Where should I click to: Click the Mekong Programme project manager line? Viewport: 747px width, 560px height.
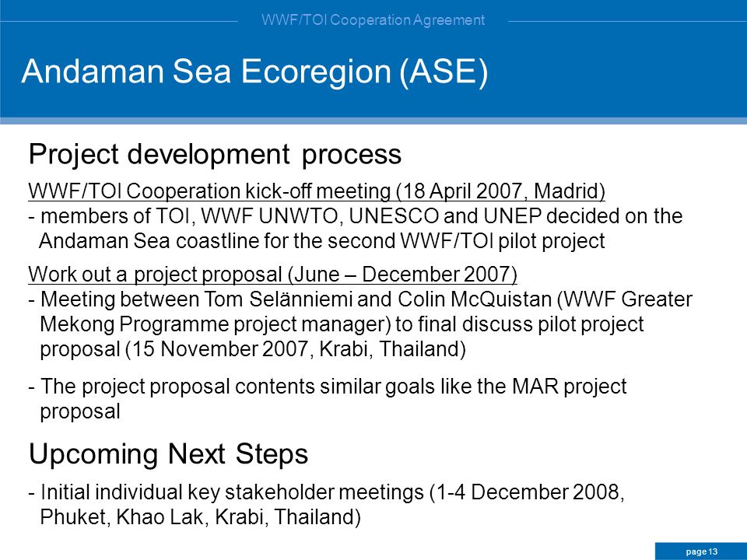pyautogui.click(x=342, y=324)
